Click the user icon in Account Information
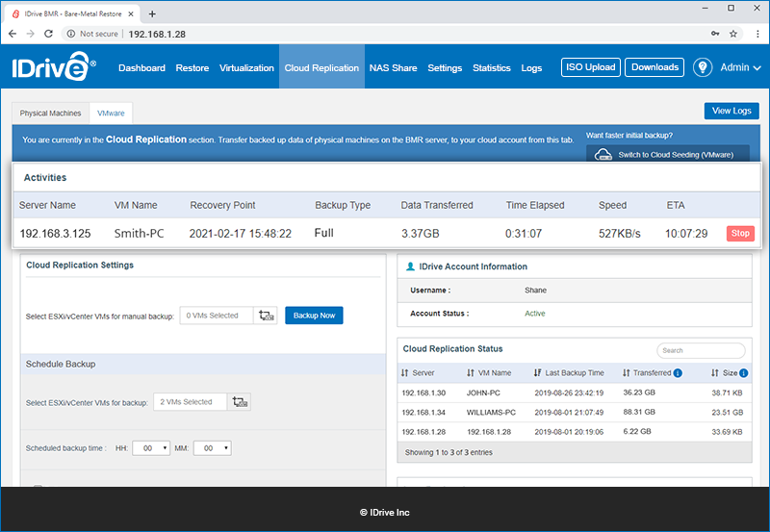Screen dimensions: 770x532 411,266
